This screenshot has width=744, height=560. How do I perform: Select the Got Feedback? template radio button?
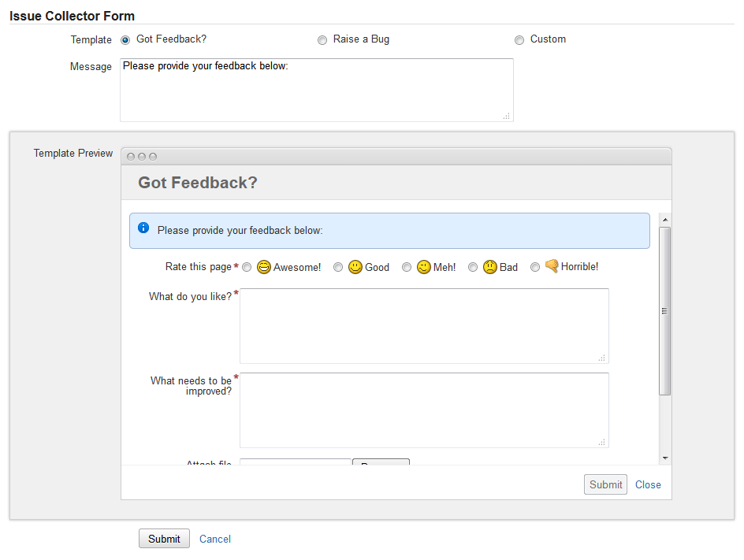coord(125,40)
